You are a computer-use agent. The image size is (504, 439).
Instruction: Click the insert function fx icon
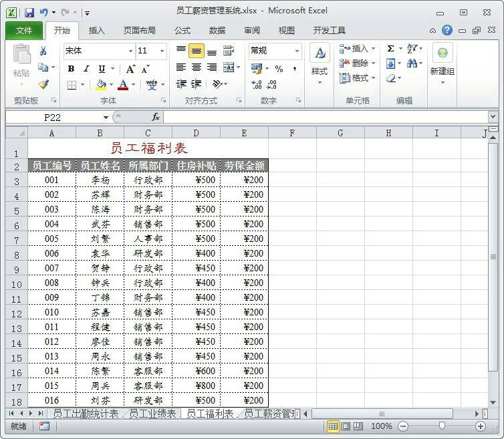click(x=156, y=117)
